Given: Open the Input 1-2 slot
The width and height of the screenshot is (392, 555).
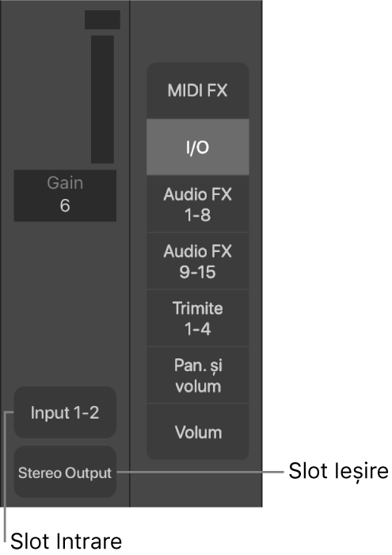Looking at the screenshot, I should (x=65, y=412).
